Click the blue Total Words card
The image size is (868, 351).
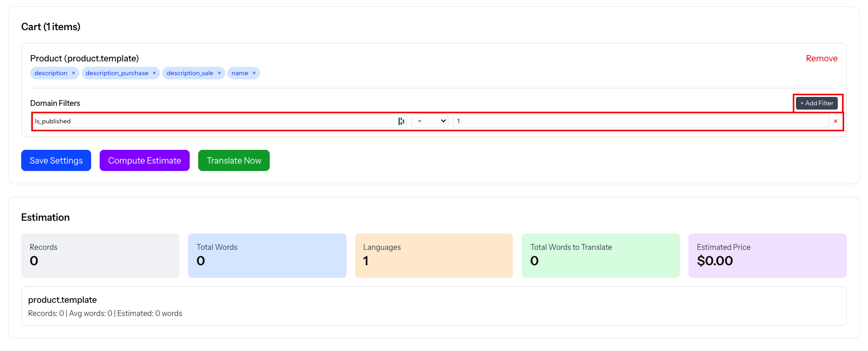click(267, 256)
